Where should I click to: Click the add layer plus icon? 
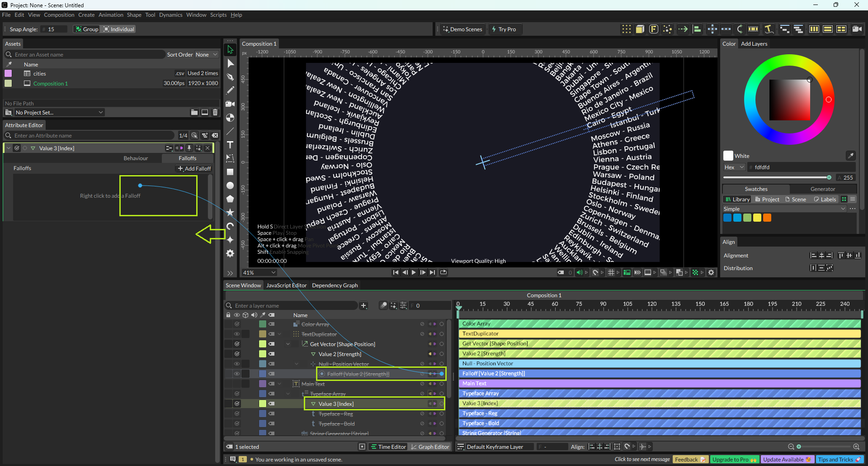click(363, 306)
